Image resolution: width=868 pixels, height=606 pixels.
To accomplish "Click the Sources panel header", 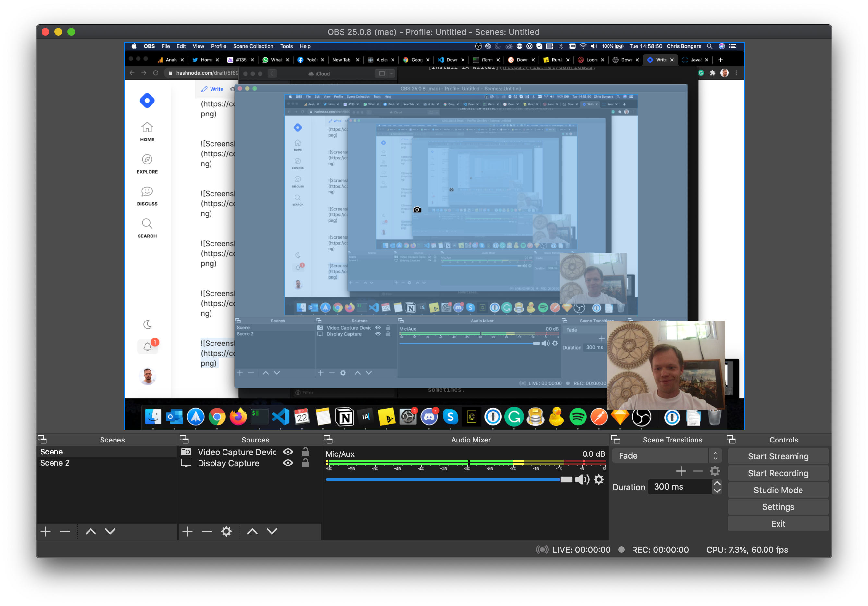I will [255, 440].
